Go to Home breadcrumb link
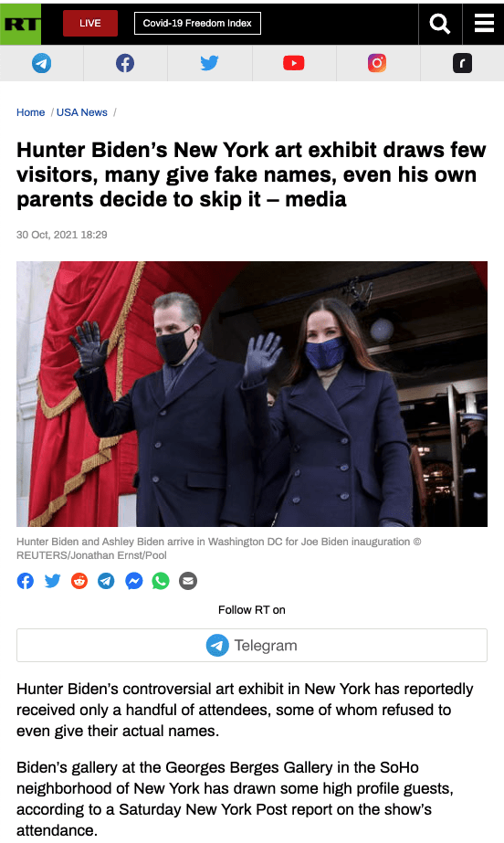504x843 pixels. pyautogui.click(x=31, y=112)
